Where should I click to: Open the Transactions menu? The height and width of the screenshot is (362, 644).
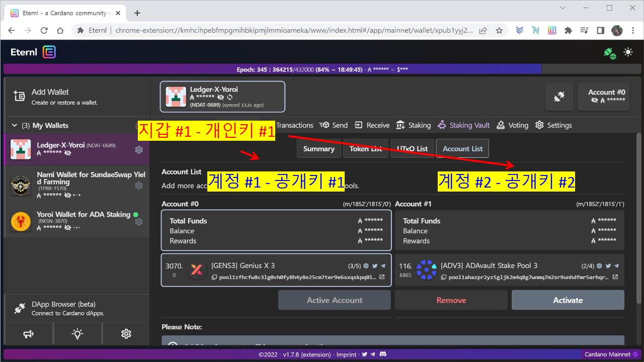click(294, 125)
